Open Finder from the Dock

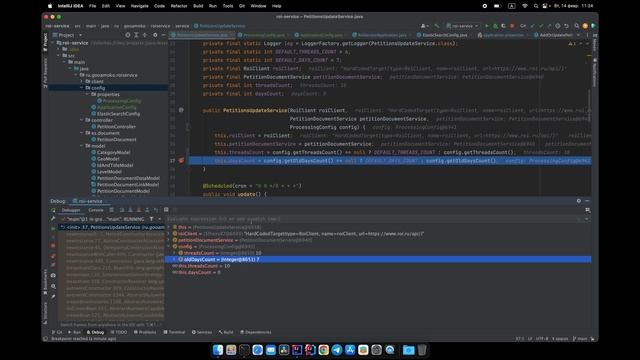[x=218, y=350]
